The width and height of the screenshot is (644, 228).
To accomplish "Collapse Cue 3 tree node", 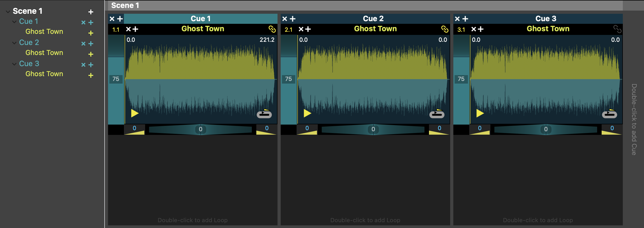I will point(14,64).
